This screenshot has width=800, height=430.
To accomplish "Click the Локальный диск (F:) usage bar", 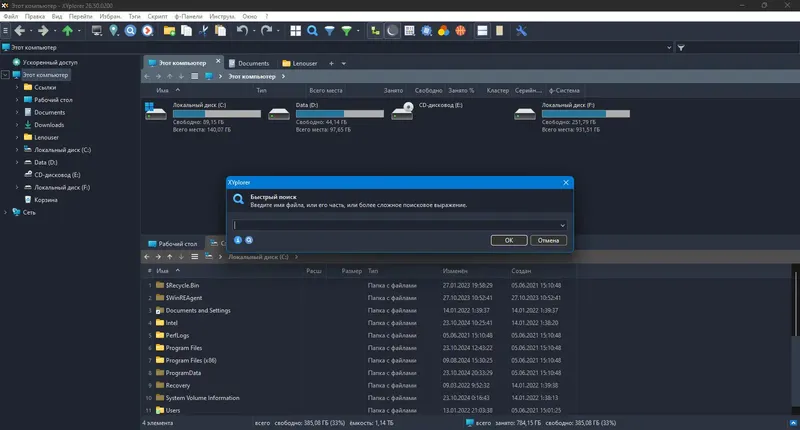I will click(586, 114).
